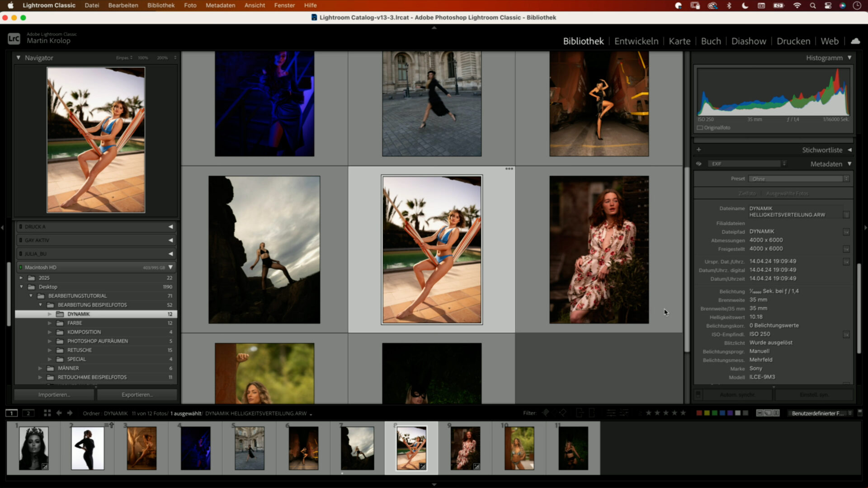The width and height of the screenshot is (868, 488).
Task: Toggle the sync switch beside Autom. synchr.
Action: 698,394
